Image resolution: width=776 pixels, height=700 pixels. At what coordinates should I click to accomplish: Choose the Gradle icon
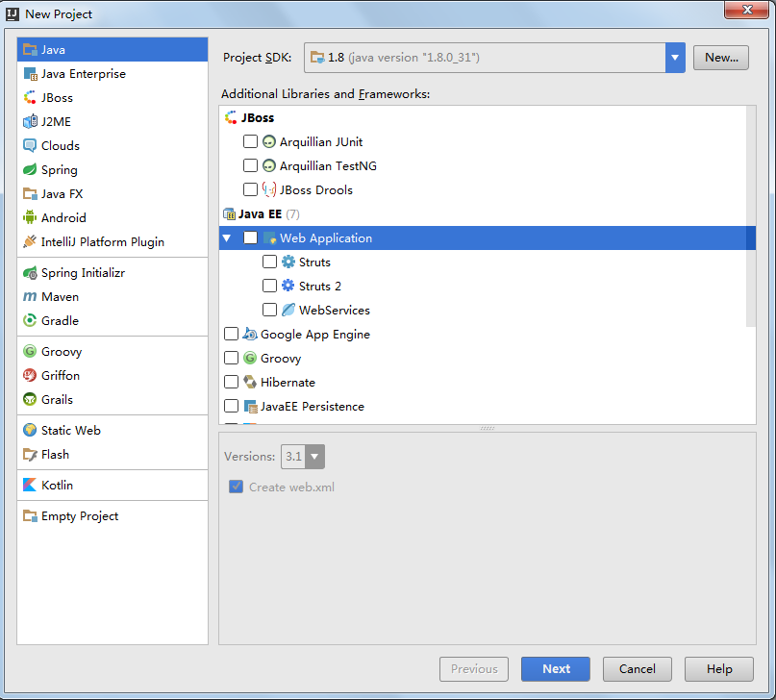30,320
